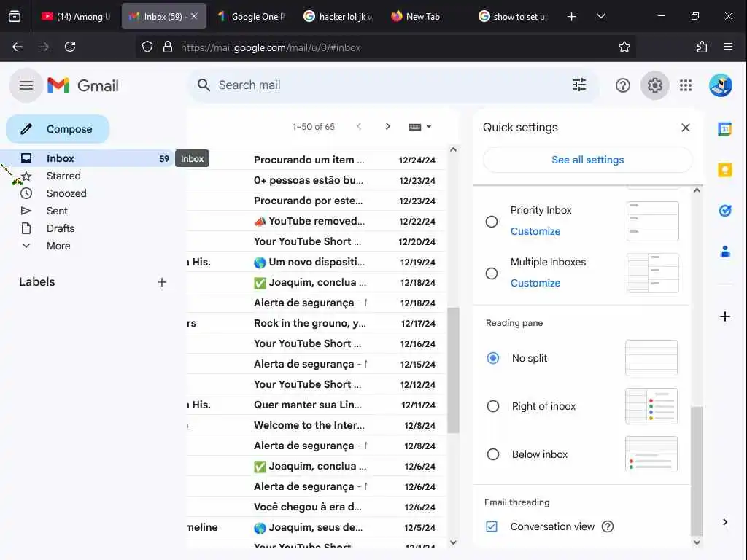Go to the previous page of emails
Screen dimensions: 747x560
[x=359, y=126]
